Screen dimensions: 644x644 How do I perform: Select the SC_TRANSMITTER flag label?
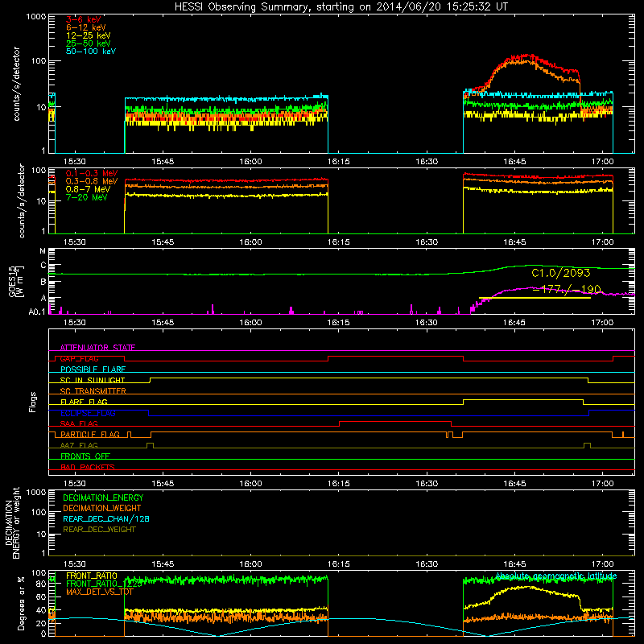pyautogui.click(x=93, y=391)
